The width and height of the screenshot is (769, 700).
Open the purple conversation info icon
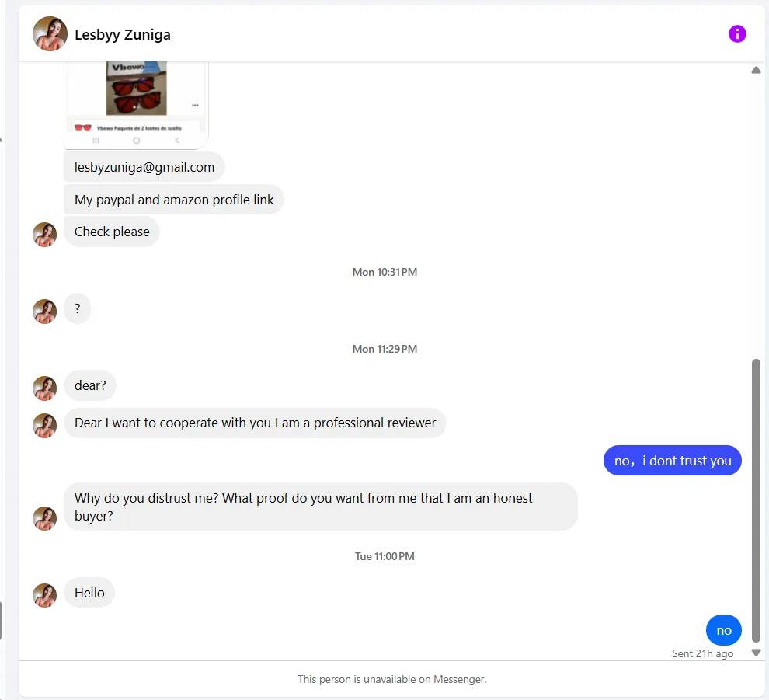point(737,34)
